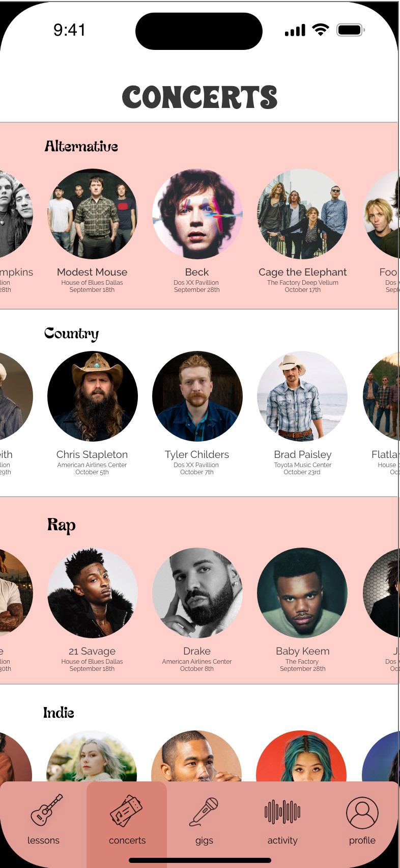The height and width of the screenshot is (868, 400).
Task: Open Cage the Elephant band photo
Action: click(x=302, y=214)
